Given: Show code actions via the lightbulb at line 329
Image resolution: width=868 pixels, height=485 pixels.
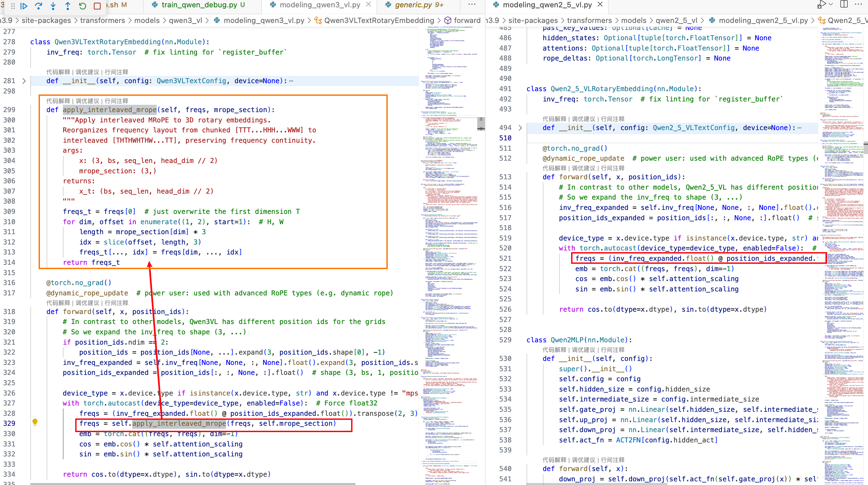Looking at the screenshot, I should pyautogui.click(x=35, y=422).
